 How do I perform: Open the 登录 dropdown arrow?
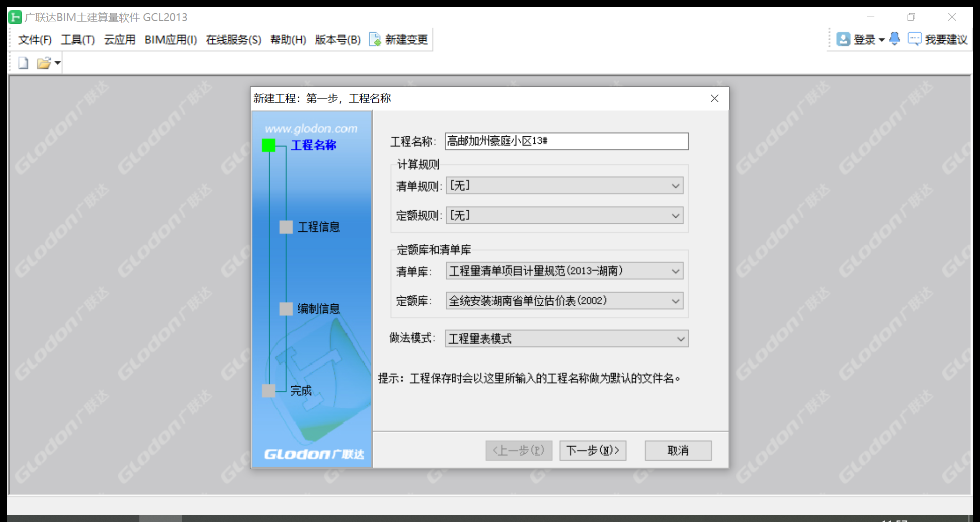pyautogui.click(x=881, y=40)
